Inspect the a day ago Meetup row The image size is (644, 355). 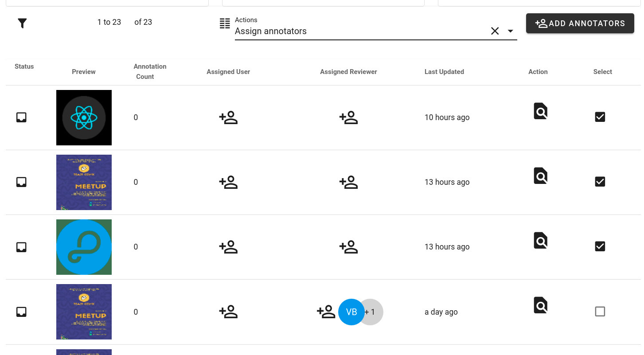(x=540, y=305)
